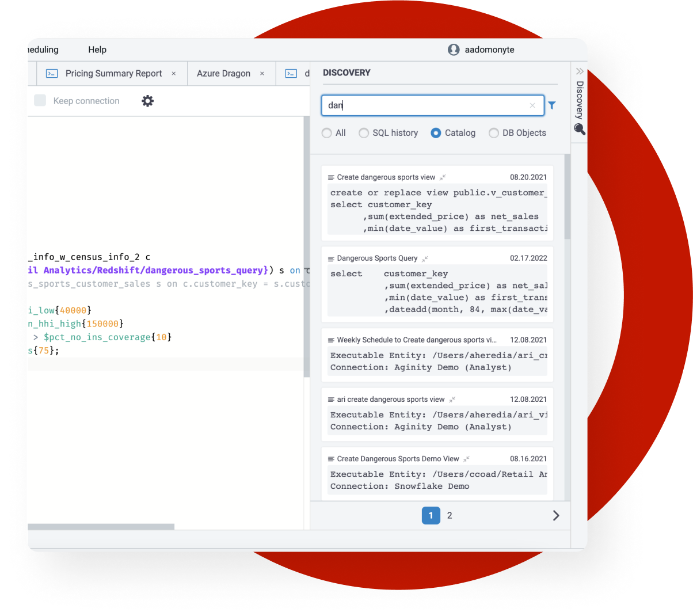Click the Discovery magnifier icon in the side strip
The height and width of the screenshot is (616, 693).
click(x=580, y=129)
